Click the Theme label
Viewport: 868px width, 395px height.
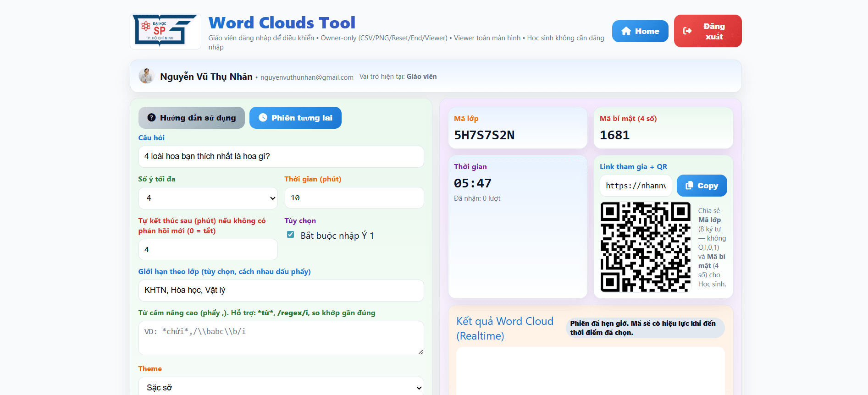coord(150,369)
